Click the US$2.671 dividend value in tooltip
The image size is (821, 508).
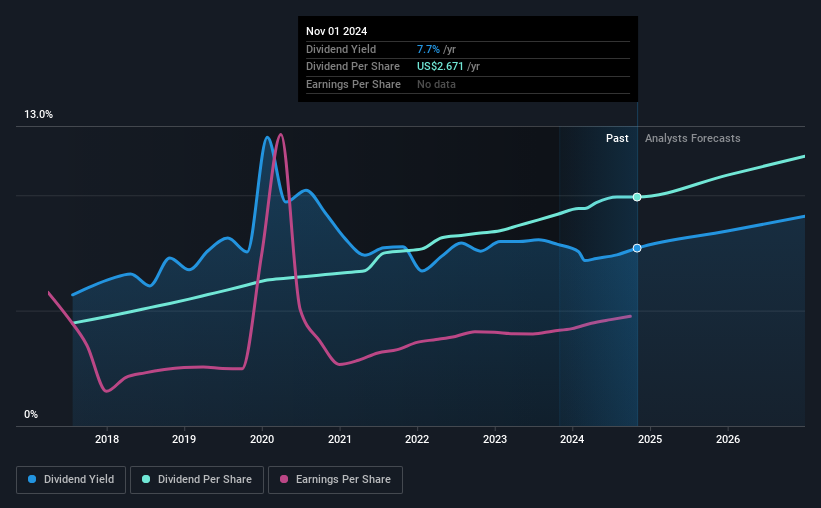point(440,67)
